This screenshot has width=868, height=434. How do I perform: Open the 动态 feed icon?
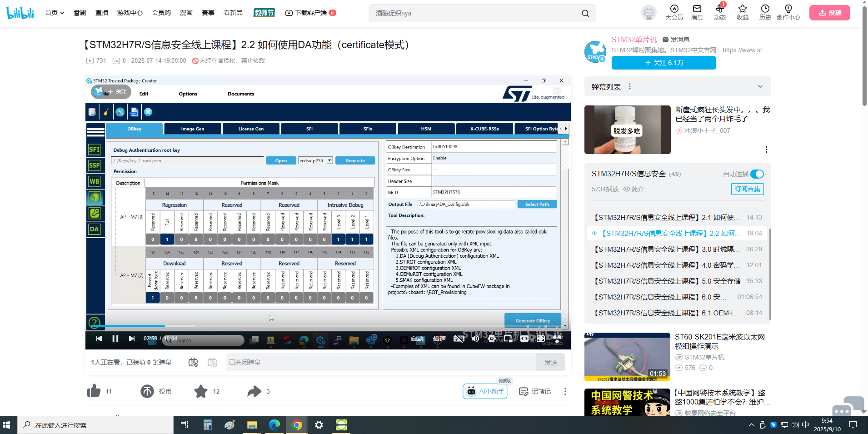[x=719, y=13]
